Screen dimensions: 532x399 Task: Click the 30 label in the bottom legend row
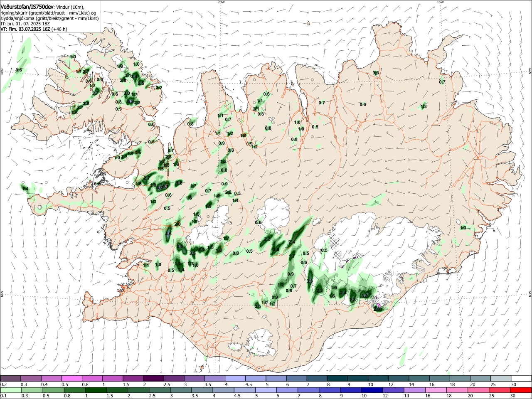[513, 396]
